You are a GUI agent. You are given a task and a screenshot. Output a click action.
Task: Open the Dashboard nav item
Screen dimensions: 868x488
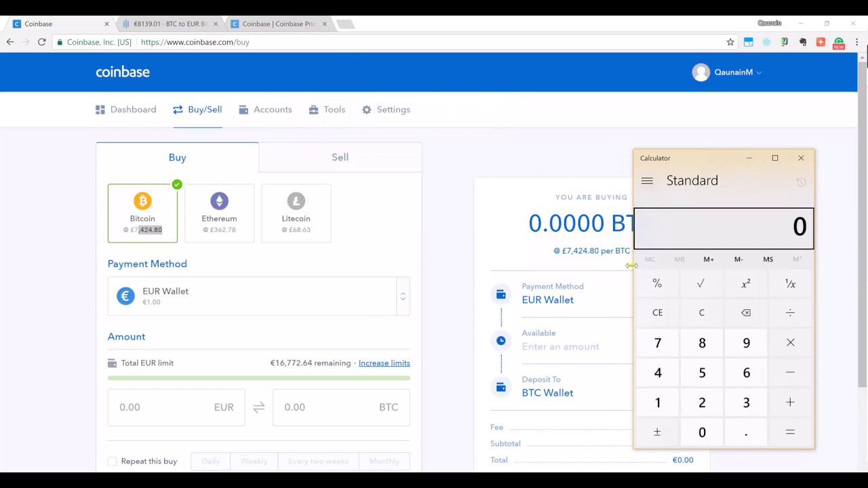[x=126, y=109]
